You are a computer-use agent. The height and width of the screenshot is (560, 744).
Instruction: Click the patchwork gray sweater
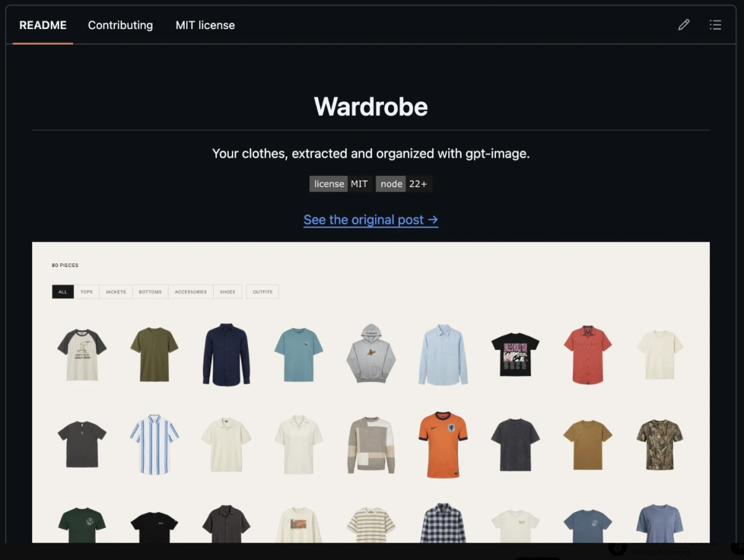[x=371, y=445]
